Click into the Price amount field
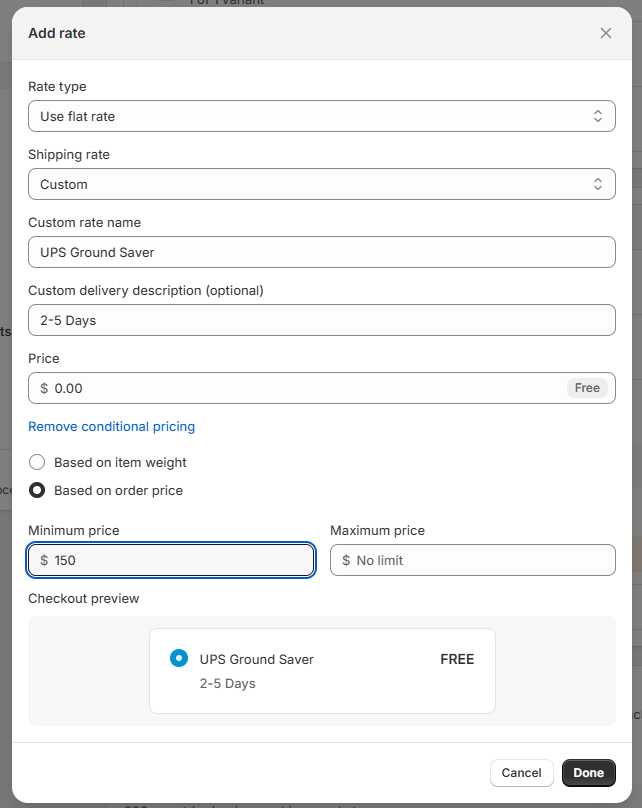Image resolution: width=642 pixels, height=808 pixels. pyautogui.click(x=300, y=388)
